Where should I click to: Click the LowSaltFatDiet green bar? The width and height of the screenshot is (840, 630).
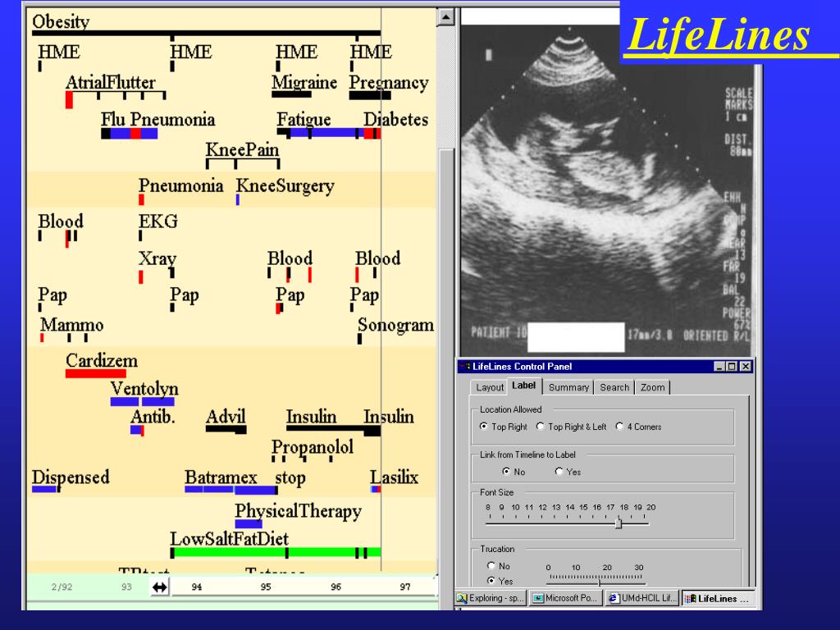click(x=276, y=552)
